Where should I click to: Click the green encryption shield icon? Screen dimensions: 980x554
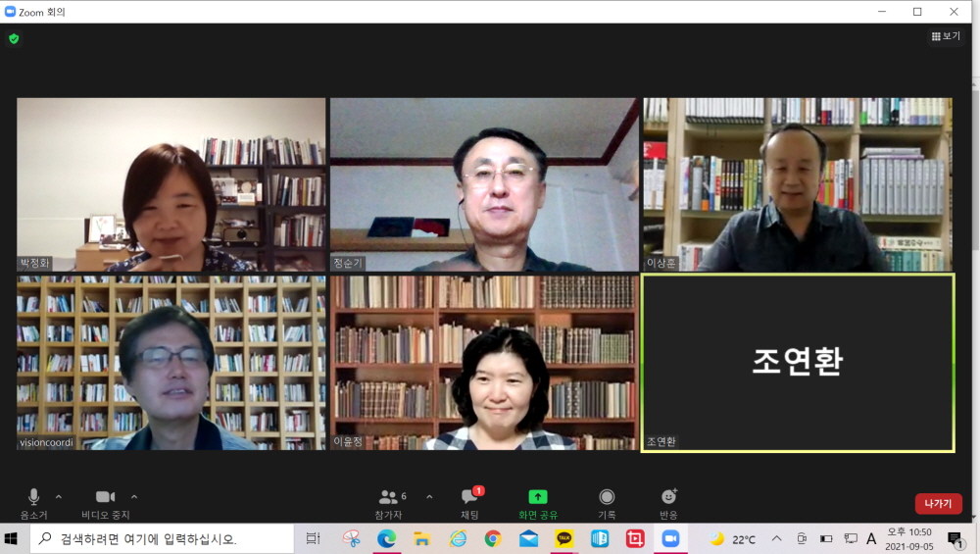point(14,39)
